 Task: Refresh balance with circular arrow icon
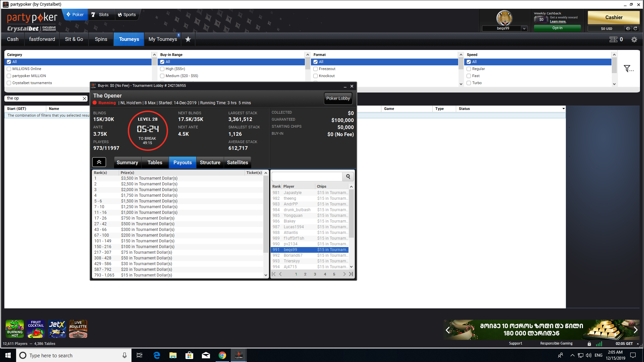[635, 28]
